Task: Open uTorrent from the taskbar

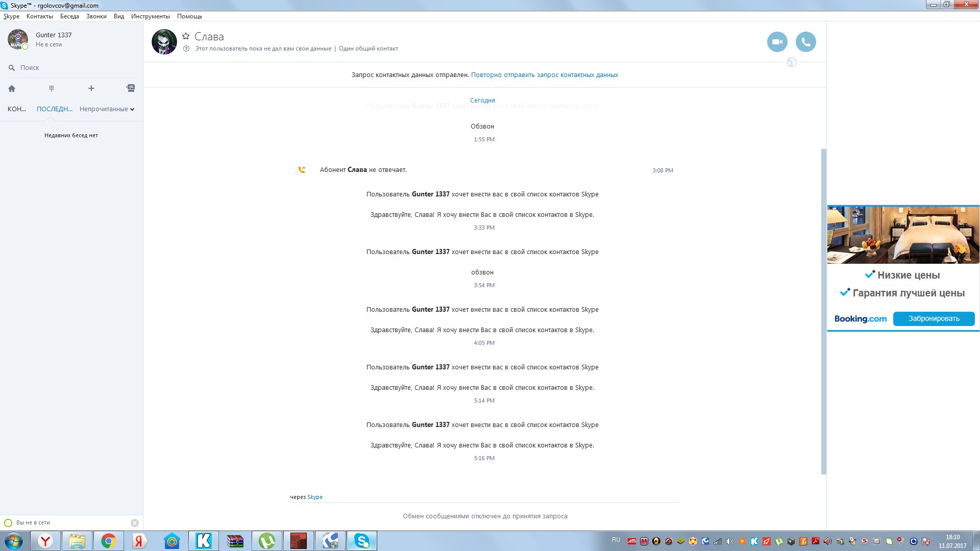Action: point(266,541)
